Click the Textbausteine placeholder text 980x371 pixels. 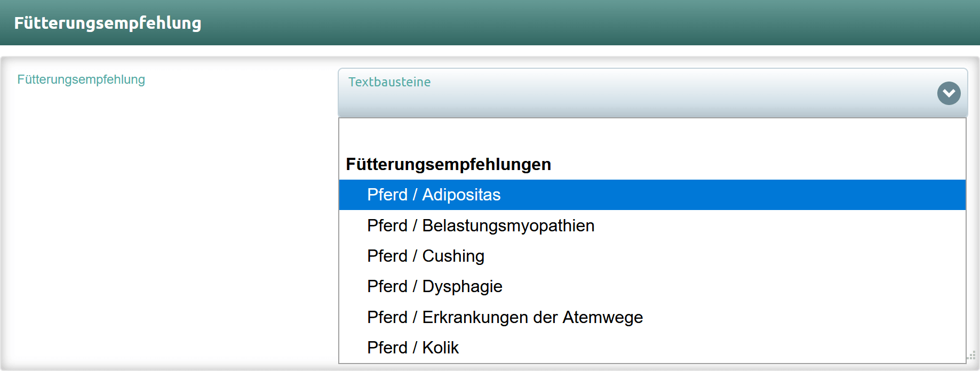pos(389,82)
